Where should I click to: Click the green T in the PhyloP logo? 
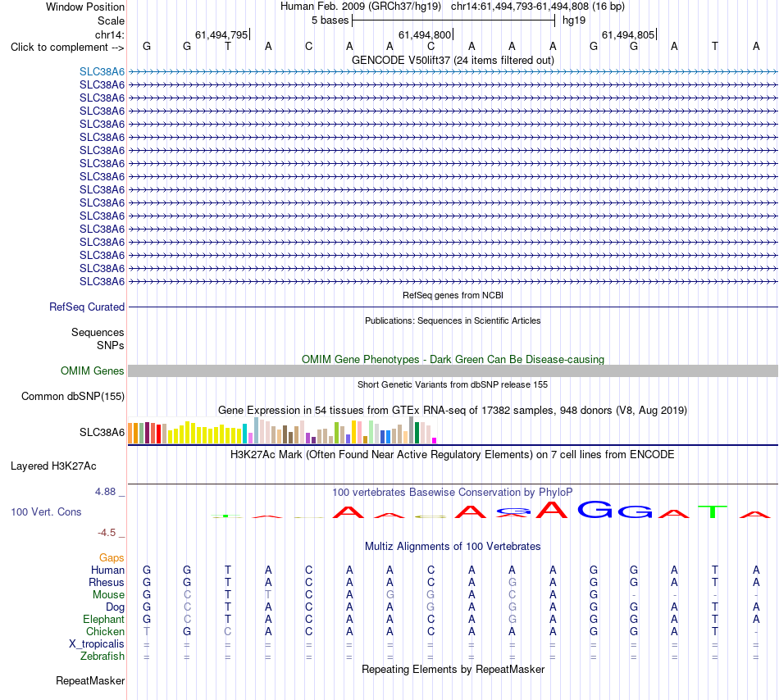tap(713, 511)
